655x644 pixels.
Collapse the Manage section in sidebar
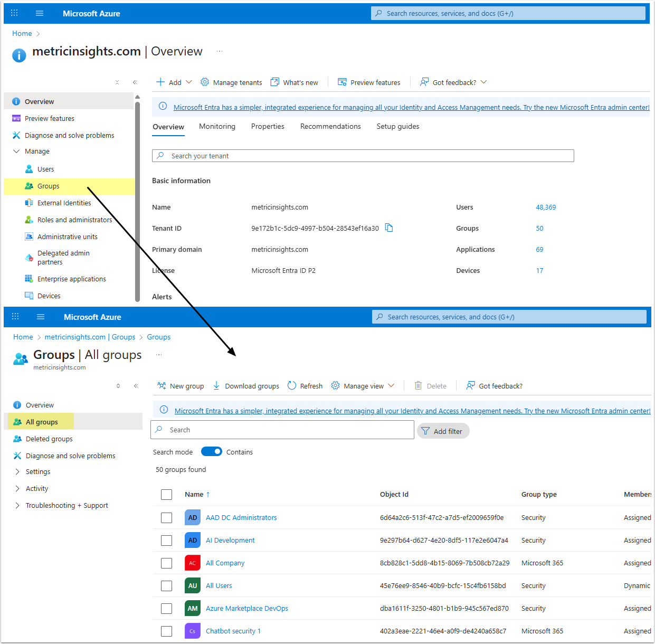click(x=16, y=151)
